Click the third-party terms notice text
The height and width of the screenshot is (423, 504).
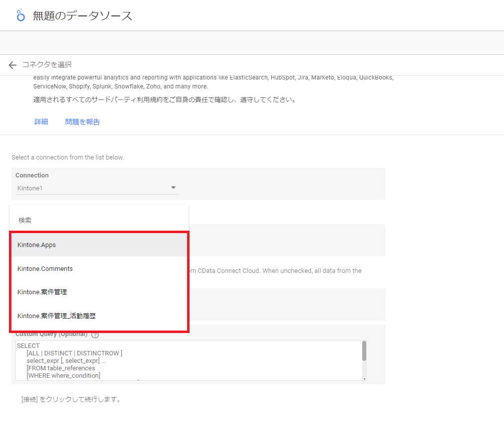[x=165, y=99]
